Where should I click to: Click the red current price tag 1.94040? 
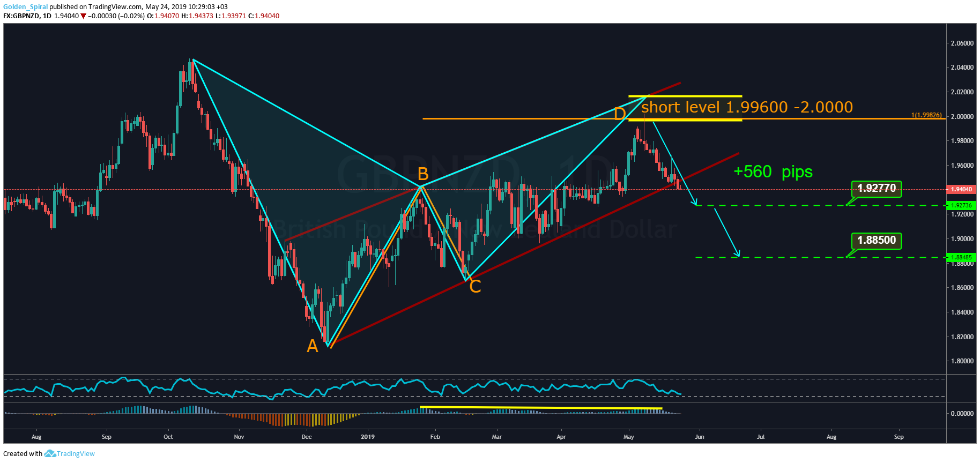(961, 189)
